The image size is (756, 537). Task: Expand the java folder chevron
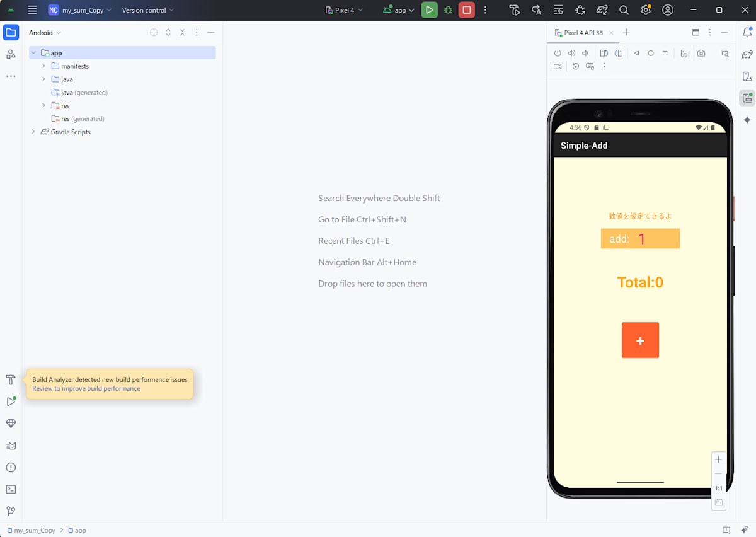pyautogui.click(x=43, y=79)
